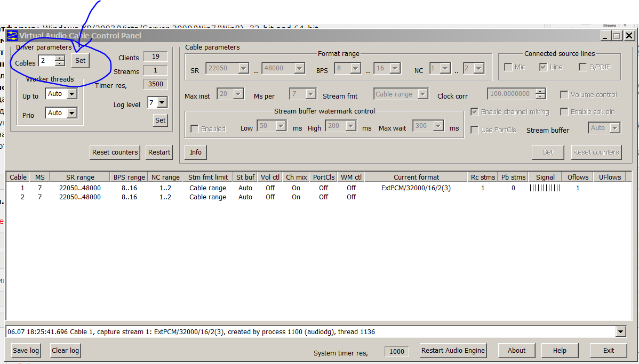Open the SR minimum 22050 dropdown

[x=243, y=68]
